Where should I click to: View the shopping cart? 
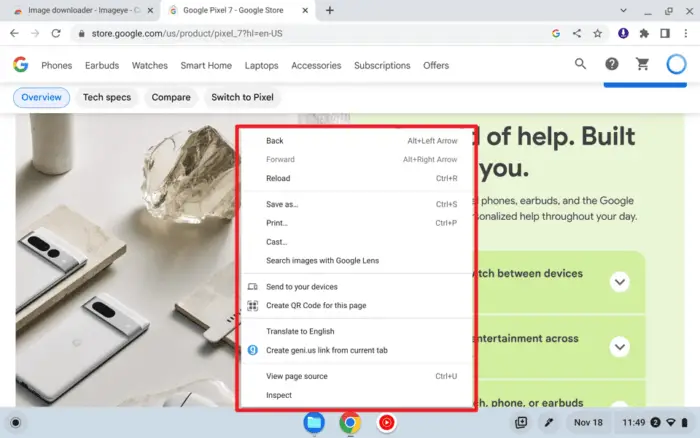tap(642, 64)
